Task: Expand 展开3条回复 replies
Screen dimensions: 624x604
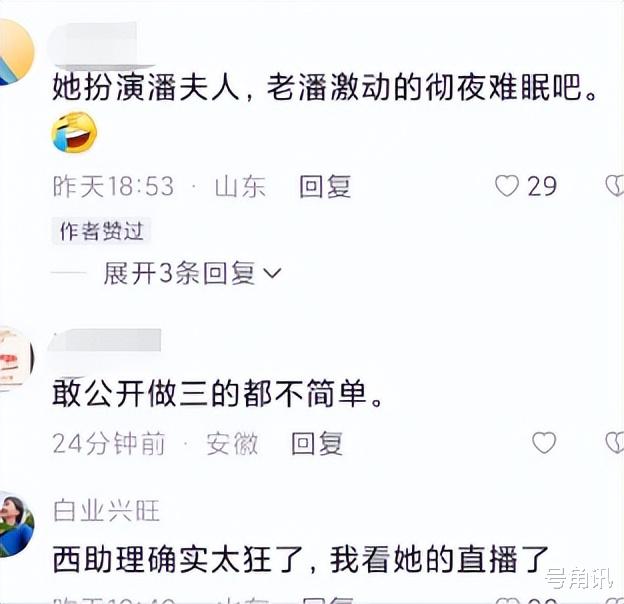Action: [x=192, y=273]
